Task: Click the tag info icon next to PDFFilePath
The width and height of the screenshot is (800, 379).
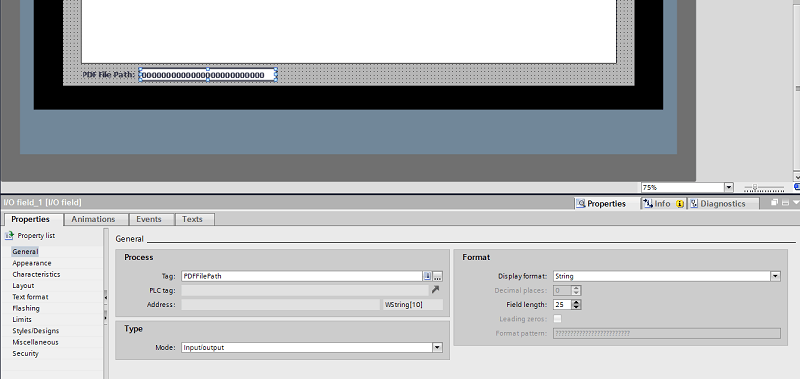Action: pos(428,276)
